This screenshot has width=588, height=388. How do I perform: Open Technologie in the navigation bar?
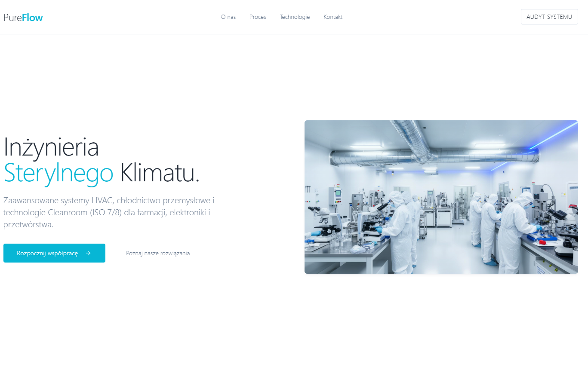click(295, 17)
